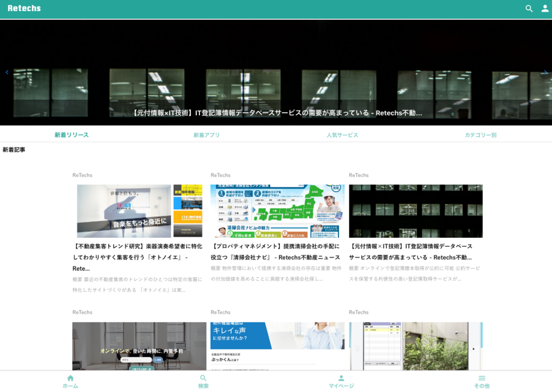Open the 清掃会社ナビ map article thumbnail

coord(278,211)
